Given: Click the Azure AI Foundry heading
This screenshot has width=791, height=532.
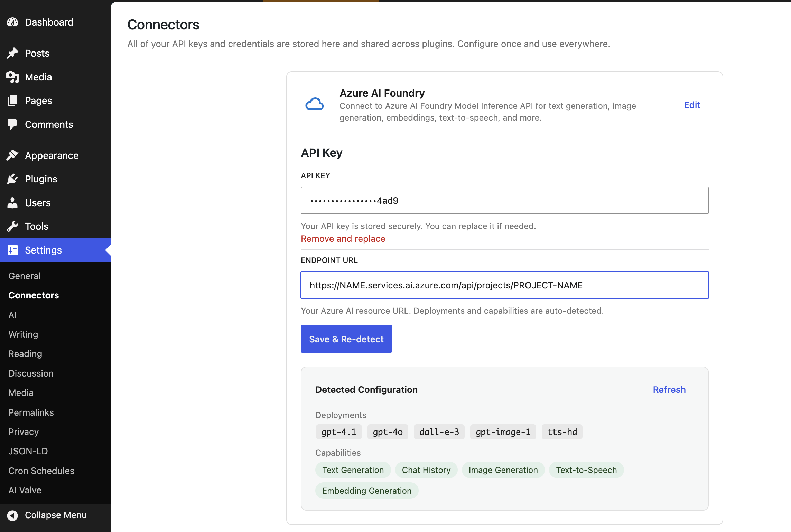Looking at the screenshot, I should point(382,93).
